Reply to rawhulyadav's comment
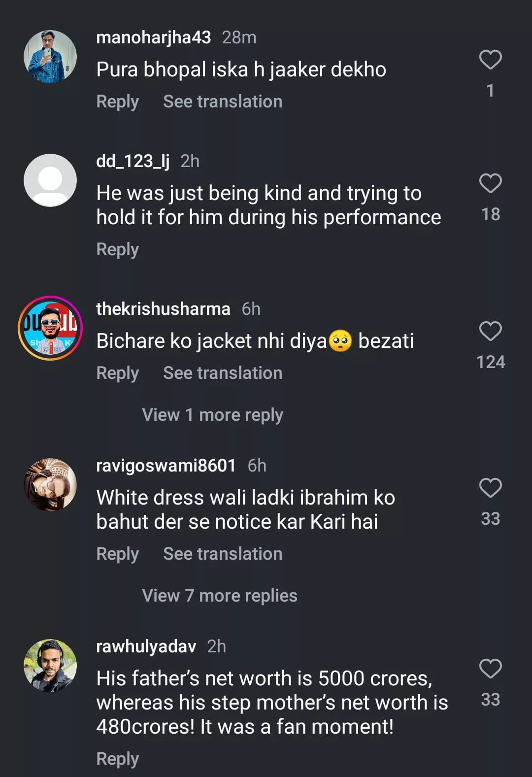 pos(117,759)
